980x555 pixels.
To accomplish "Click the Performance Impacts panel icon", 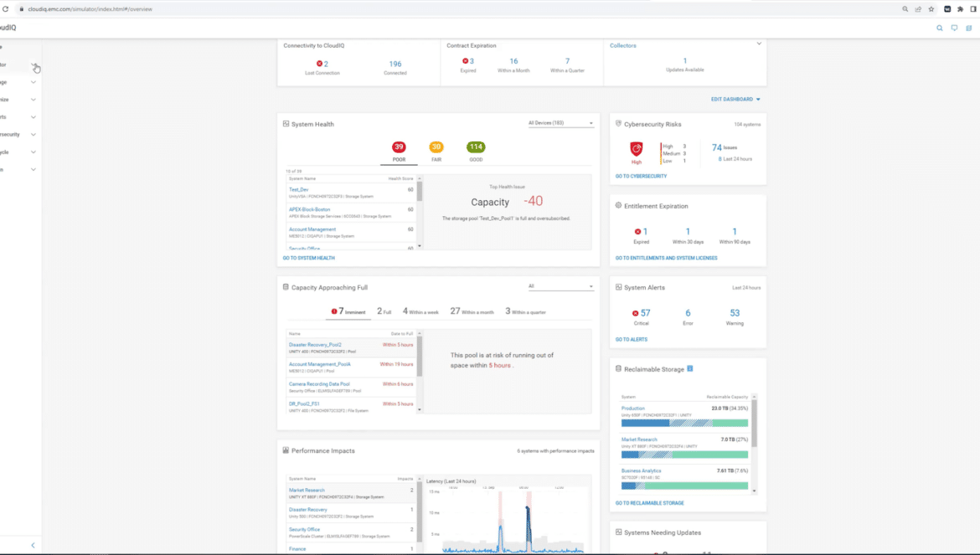I will [286, 450].
